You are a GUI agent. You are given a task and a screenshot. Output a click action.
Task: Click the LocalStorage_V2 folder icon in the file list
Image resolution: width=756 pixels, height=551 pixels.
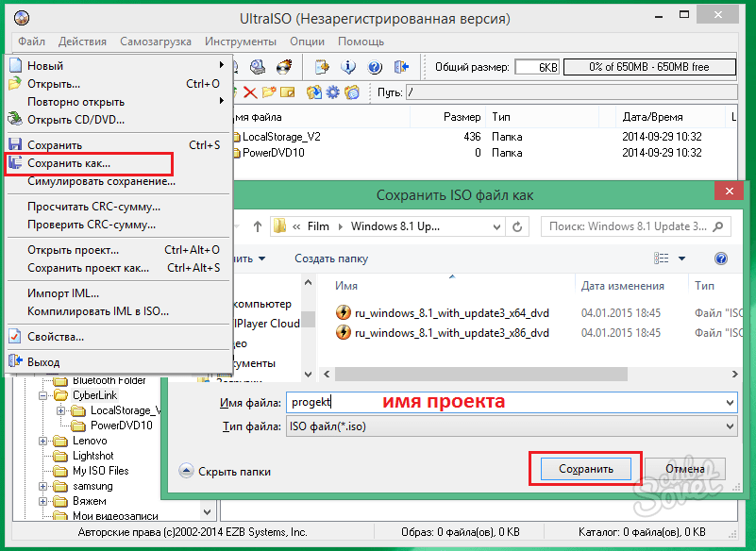[237, 137]
